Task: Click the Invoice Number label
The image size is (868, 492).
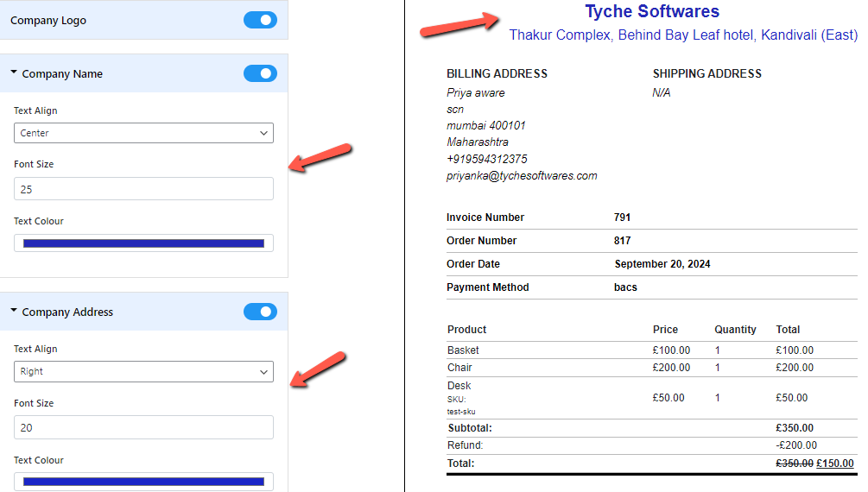Action: 485,218
